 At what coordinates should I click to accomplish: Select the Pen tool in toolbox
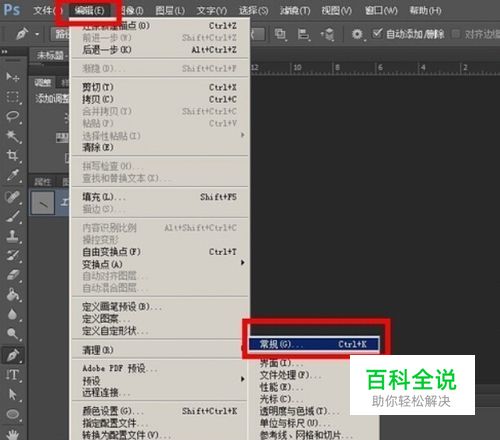click(x=13, y=355)
